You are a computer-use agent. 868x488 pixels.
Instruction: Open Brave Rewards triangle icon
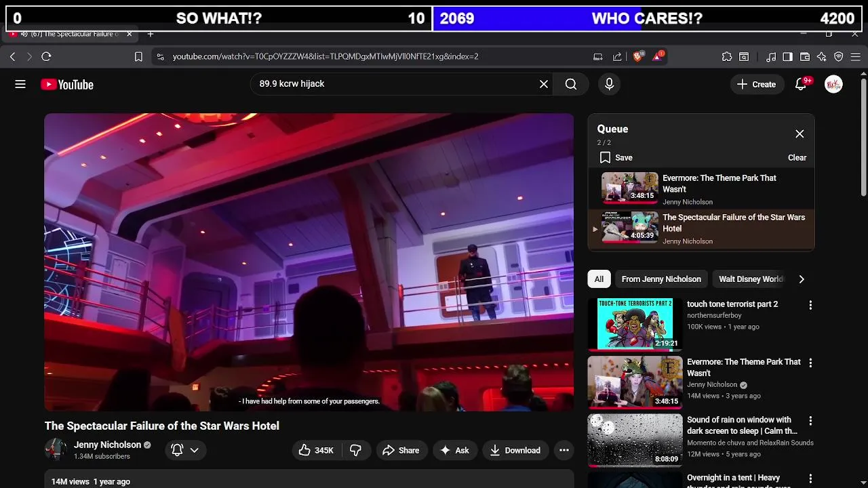point(658,56)
